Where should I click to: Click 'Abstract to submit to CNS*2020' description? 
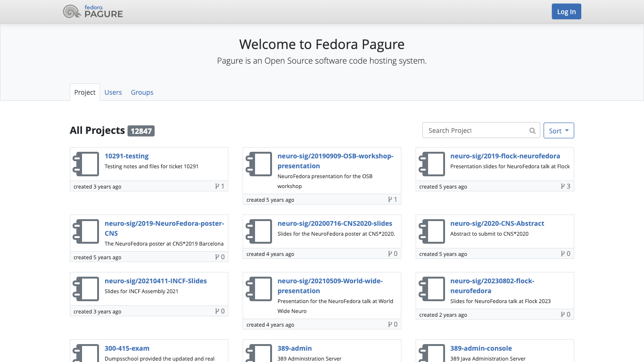tap(489, 234)
